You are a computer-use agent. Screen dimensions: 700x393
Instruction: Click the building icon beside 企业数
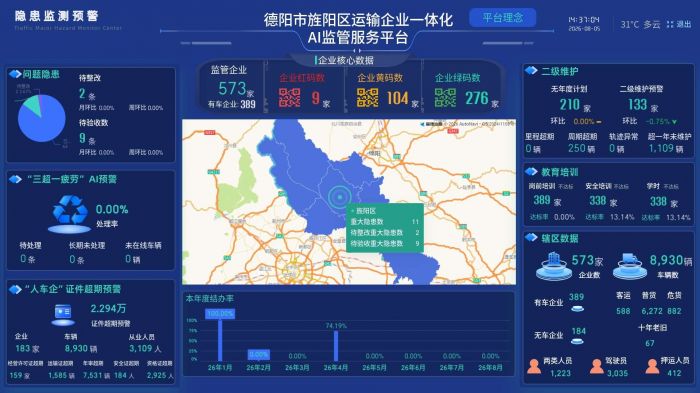pyautogui.click(x=554, y=266)
